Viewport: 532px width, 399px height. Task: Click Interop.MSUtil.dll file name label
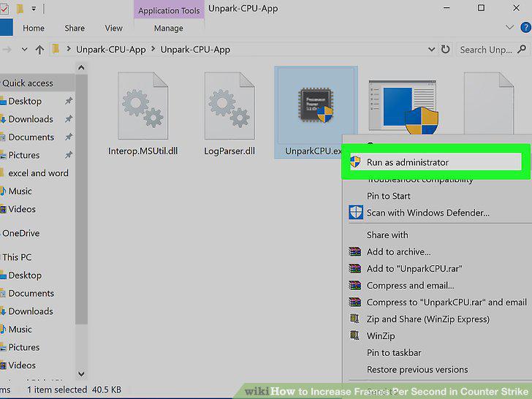coord(142,151)
